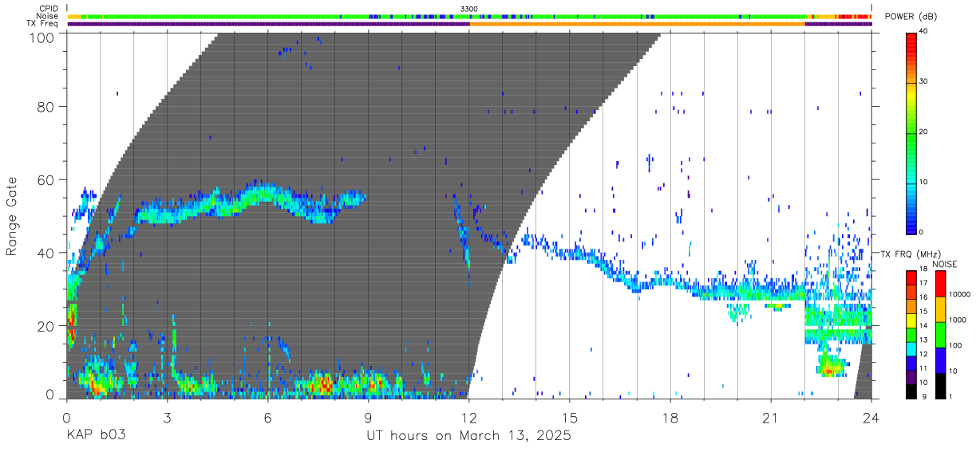This screenshot has height=452, width=980.
Task: Click the noise legend value 10000
Action: coord(960,295)
